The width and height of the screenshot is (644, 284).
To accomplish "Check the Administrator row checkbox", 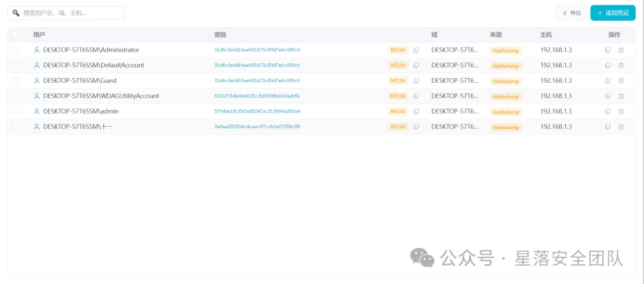I will tap(15, 50).
